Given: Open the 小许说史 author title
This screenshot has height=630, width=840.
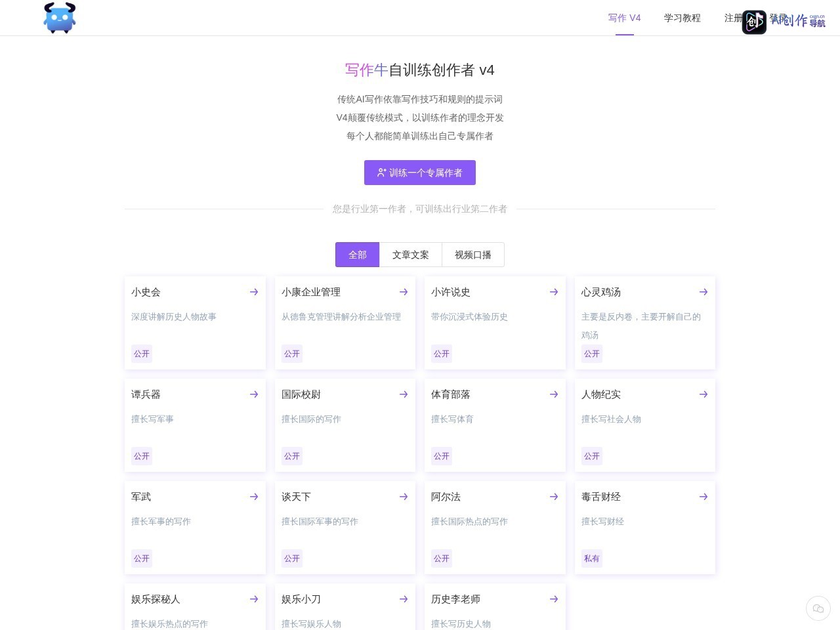Looking at the screenshot, I should tap(451, 292).
